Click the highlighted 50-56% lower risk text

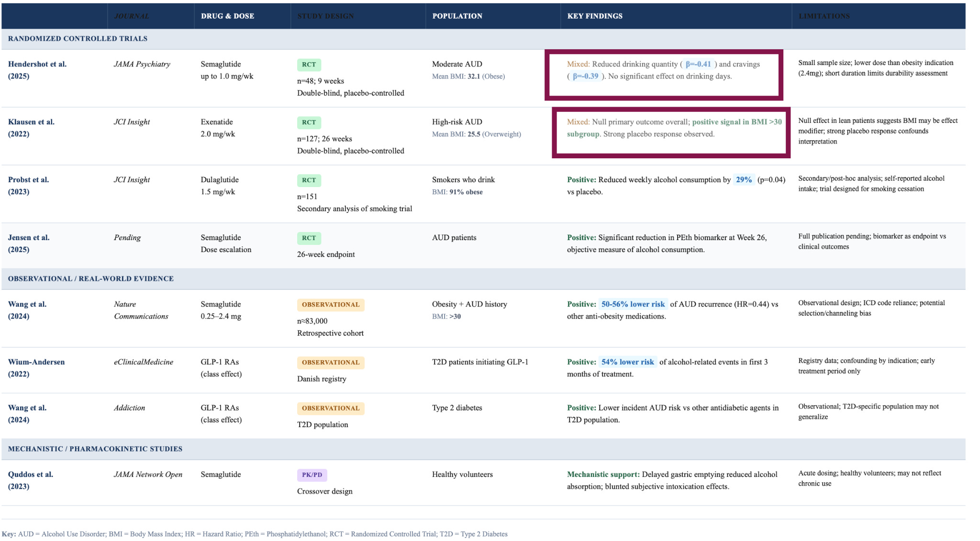[633, 304]
